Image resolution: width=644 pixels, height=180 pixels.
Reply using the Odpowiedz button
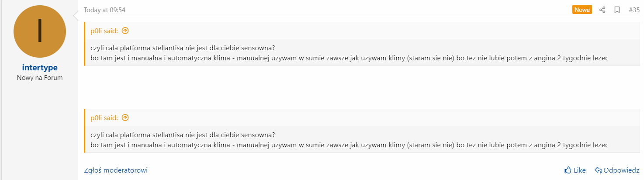[x=621, y=170]
